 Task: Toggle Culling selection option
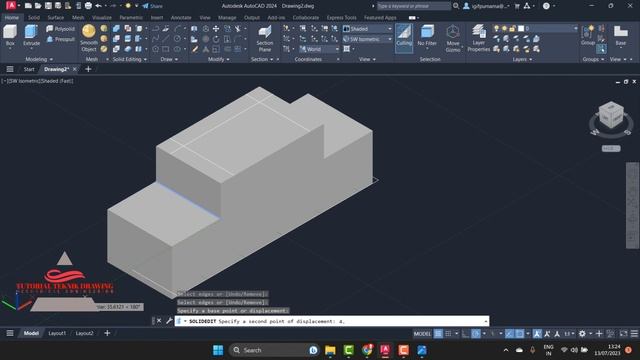click(x=404, y=38)
